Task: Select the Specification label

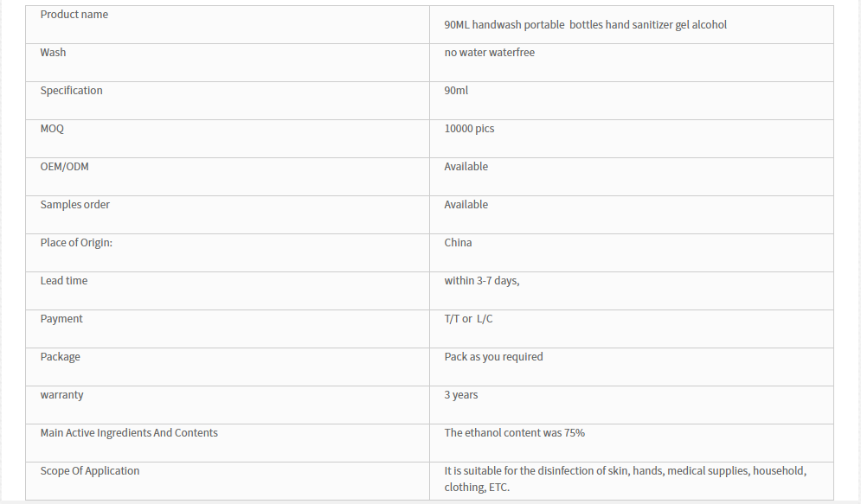Action: tap(71, 91)
